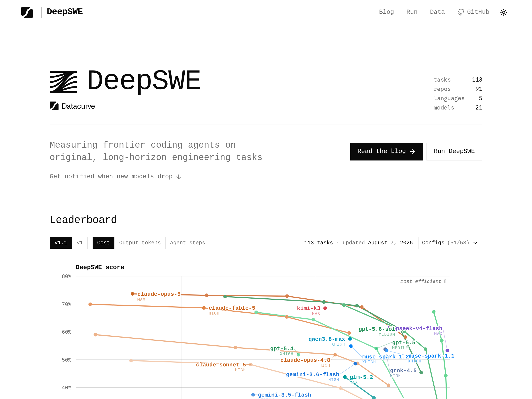Click the qwen3.8-max chart label
Image resolution: width=532 pixels, height=399 pixels.
326,339
